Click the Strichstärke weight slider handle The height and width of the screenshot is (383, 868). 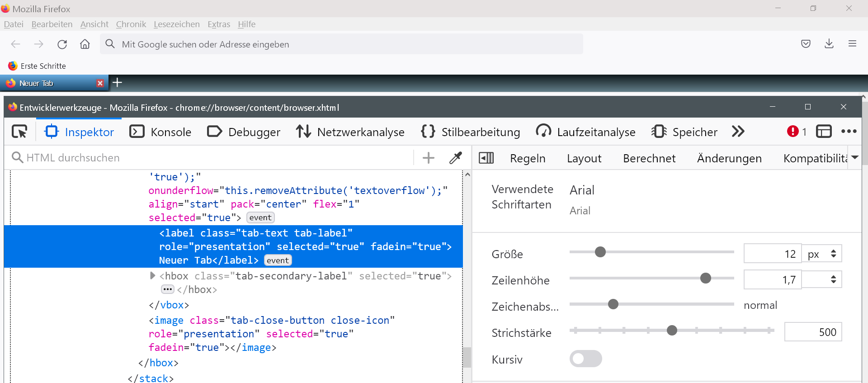coord(672,331)
